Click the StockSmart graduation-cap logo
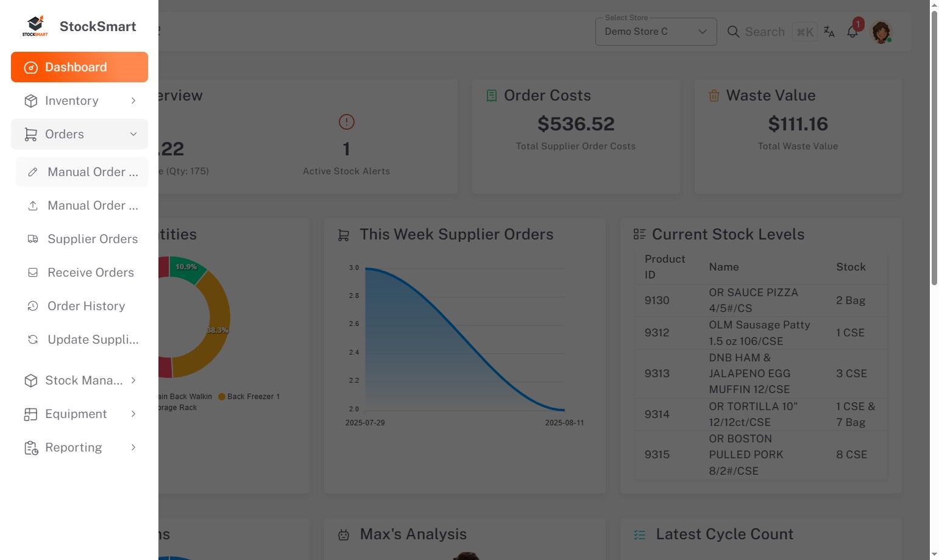The width and height of the screenshot is (939, 560). [35, 26]
